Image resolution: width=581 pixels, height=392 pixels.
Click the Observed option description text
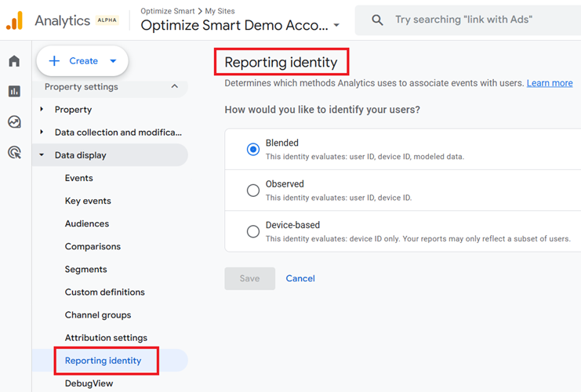[x=339, y=198]
